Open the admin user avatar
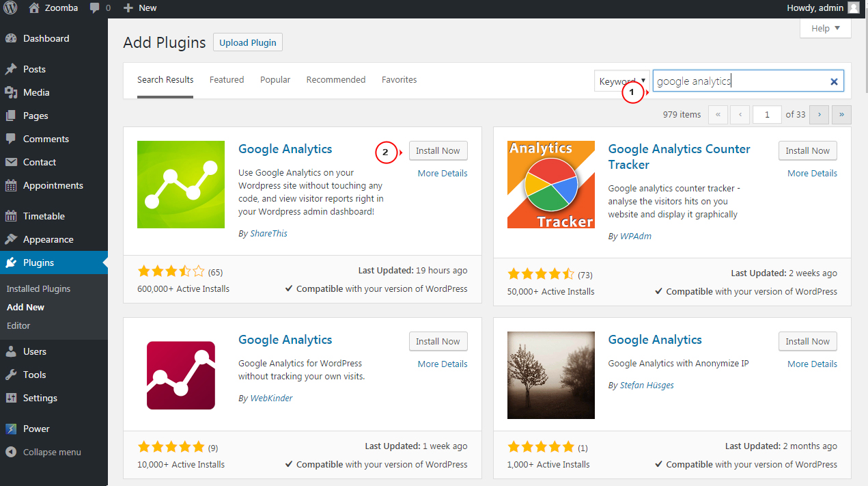 854,8
